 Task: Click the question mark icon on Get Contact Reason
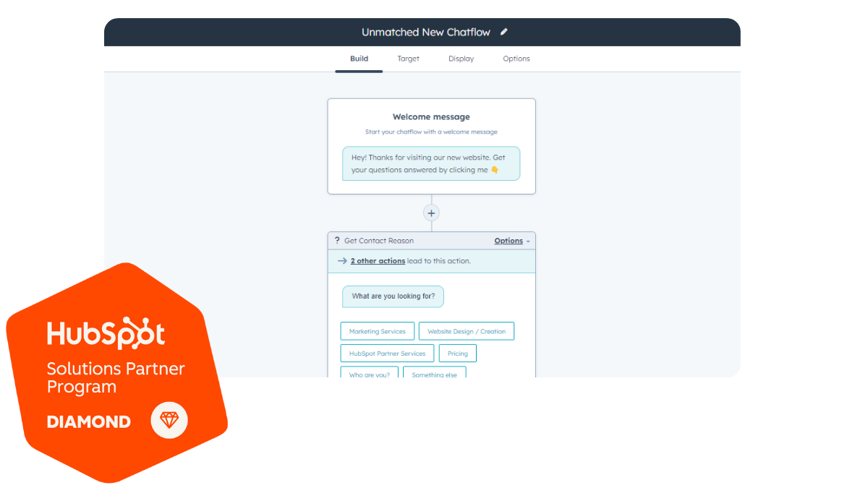(337, 241)
